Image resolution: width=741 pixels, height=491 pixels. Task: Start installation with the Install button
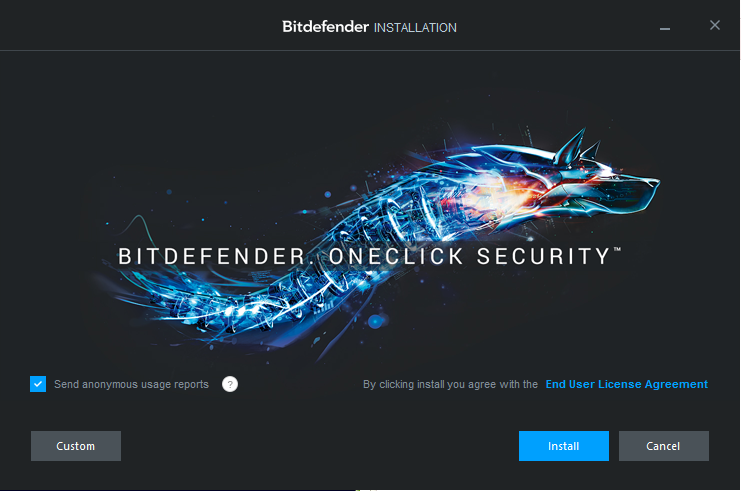point(564,446)
